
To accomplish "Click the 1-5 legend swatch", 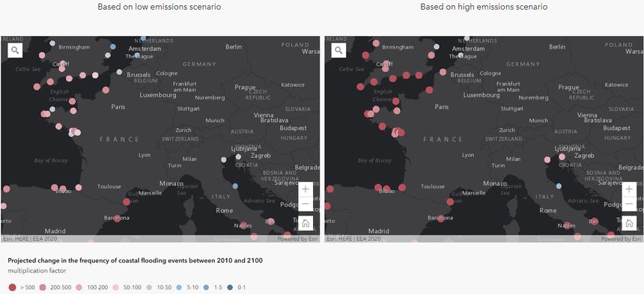I will coord(206,287).
